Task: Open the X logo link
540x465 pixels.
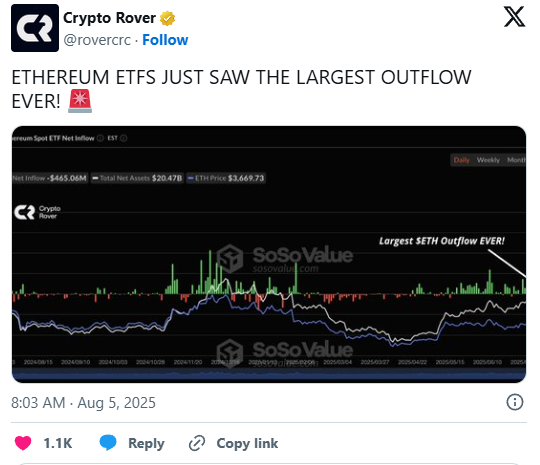Action: (514, 17)
